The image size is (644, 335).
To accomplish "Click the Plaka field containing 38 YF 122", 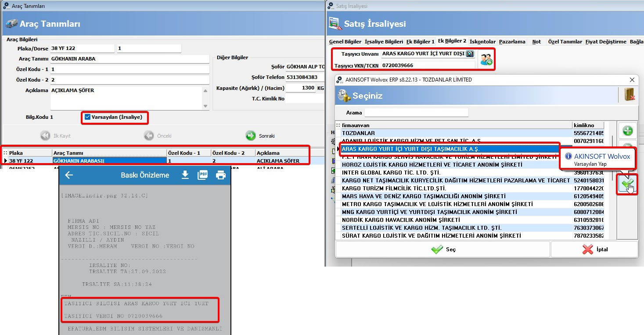I will [x=82, y=48].
